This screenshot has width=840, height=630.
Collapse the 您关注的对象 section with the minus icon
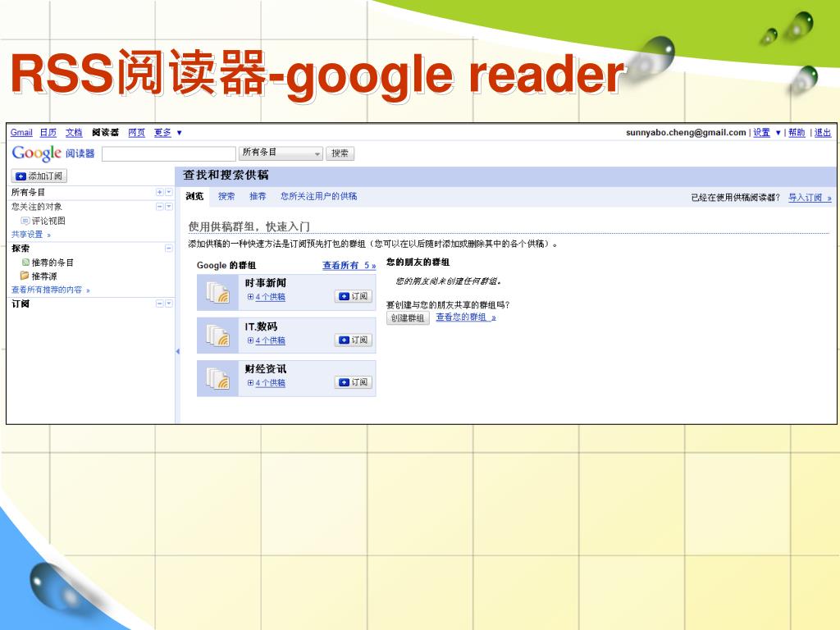(160, 206)
